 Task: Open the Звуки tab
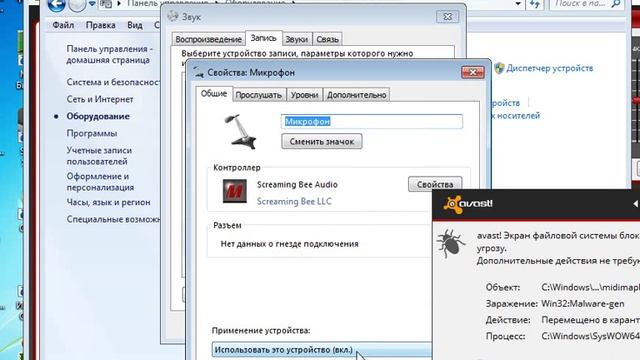pyautogui.click(x=297, y=39)
